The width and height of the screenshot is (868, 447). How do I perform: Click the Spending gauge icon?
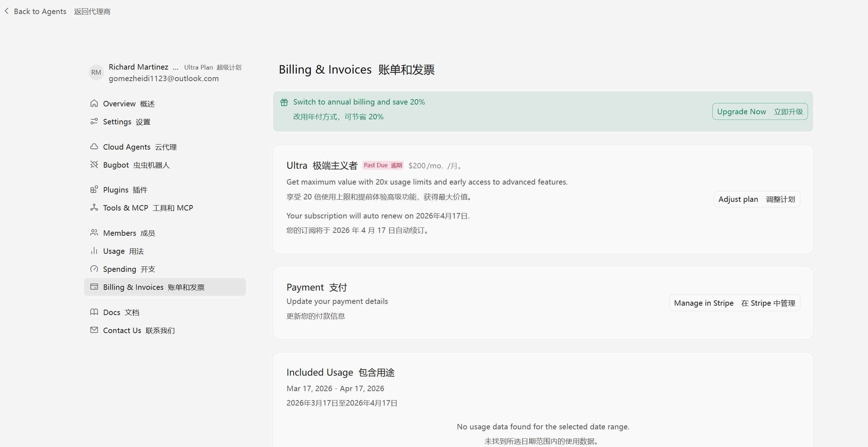point(94,269)
